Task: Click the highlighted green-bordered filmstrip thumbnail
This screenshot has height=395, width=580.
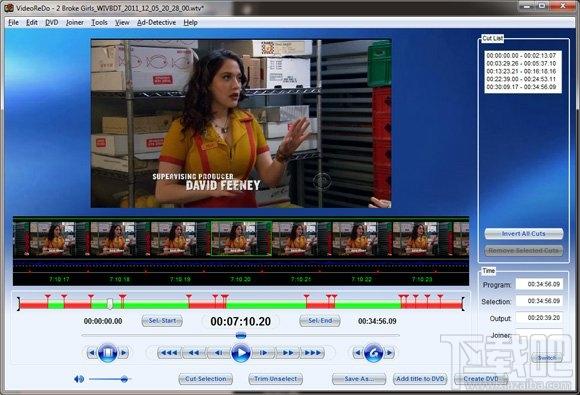Action: (x=241, y=239)
